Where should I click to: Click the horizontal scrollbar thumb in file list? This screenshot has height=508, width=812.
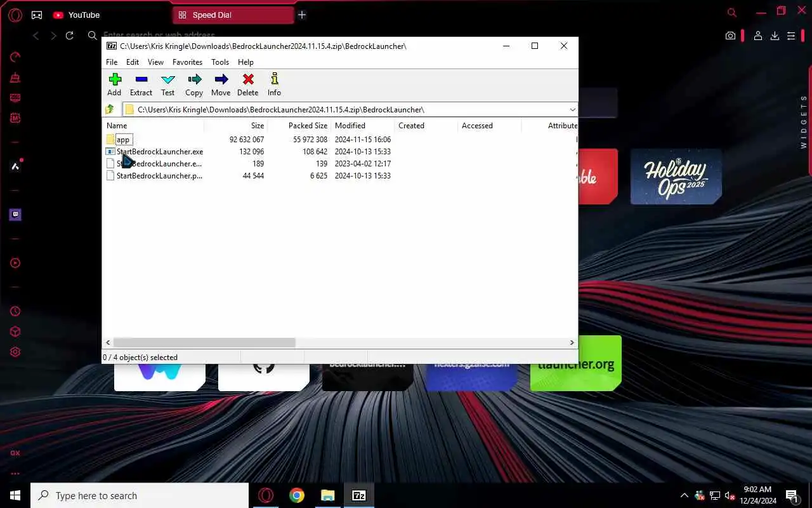[204, 342]
